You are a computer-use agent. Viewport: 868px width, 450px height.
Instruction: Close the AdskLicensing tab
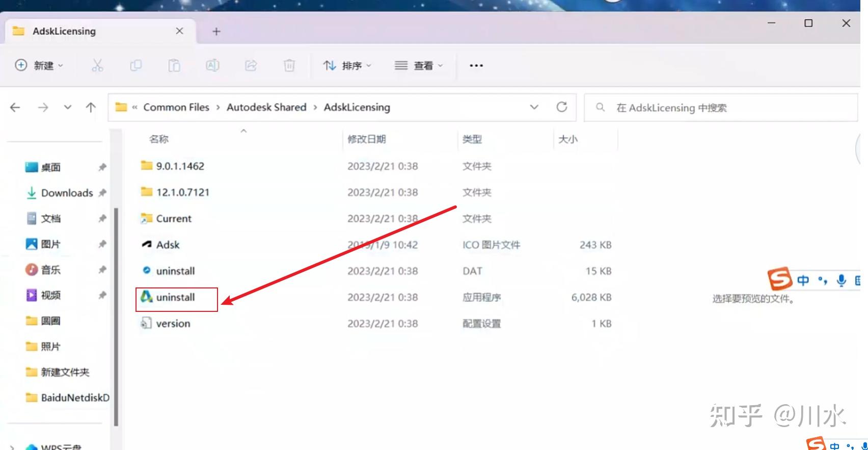[x=179, y=31]
